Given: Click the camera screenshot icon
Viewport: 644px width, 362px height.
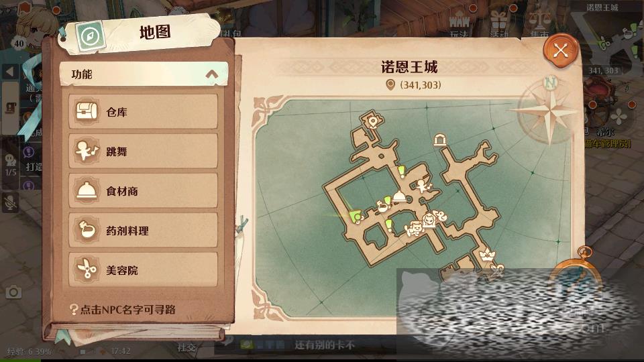Looking at the screenshot, I should [13, 292].
